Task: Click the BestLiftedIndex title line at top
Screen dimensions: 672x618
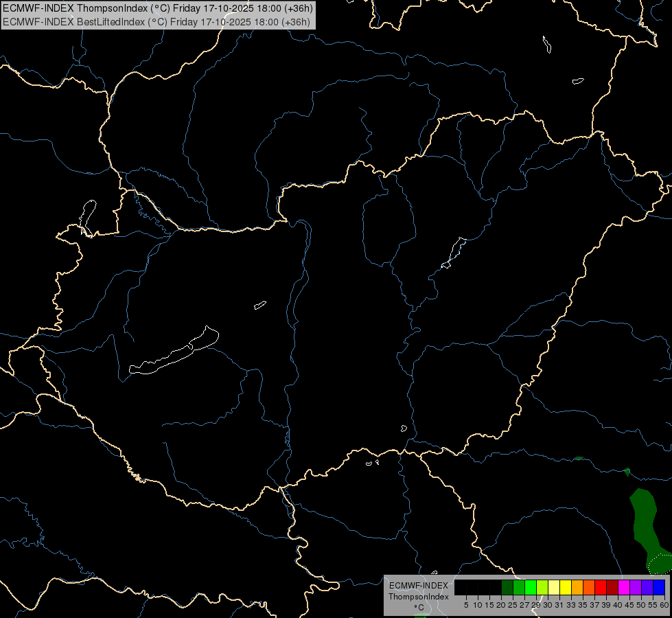Action: (157, 22)
